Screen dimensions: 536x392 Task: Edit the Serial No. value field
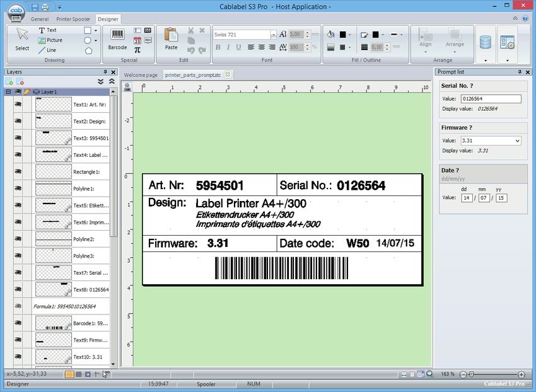[x=491, y=99]
